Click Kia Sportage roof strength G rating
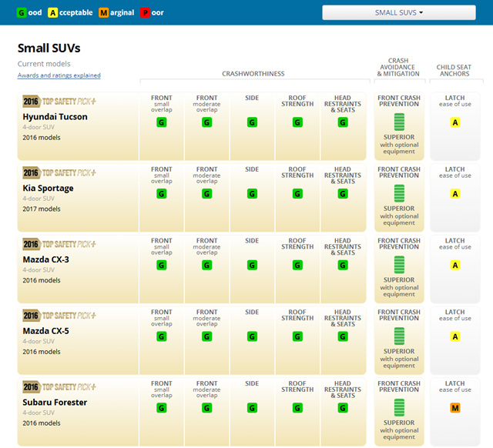The width and height of the screenshot is (493, 448). [x=297, y=194]
